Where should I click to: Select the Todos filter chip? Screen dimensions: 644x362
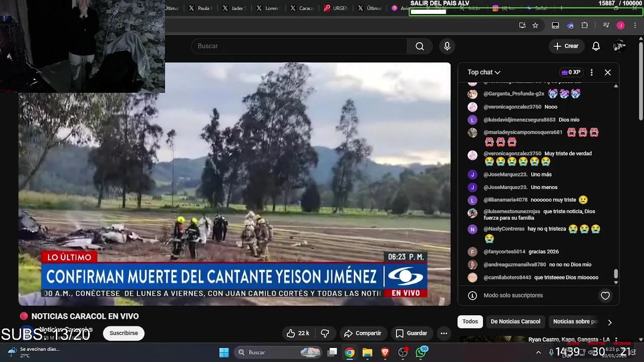tap(470, 322)
